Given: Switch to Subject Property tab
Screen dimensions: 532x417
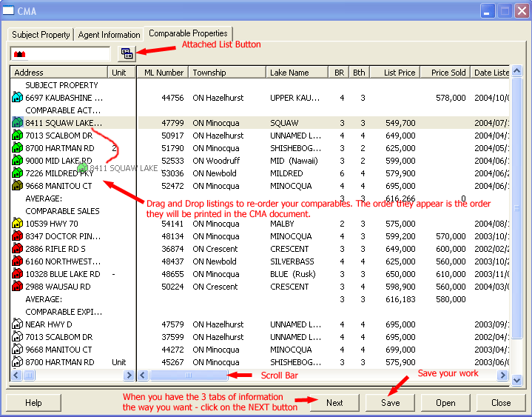Looking at the screenshot, I should (41, 35).
